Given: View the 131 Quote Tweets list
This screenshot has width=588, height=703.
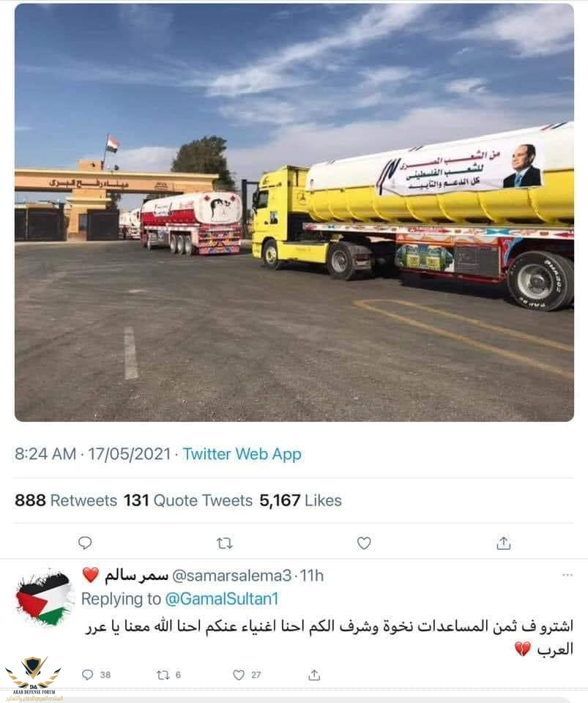Looking at the screenshot, I should [x=188, y=500].
